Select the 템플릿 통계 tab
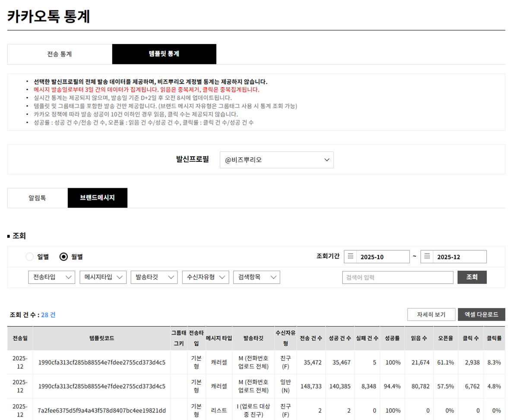 click(164, 54)
